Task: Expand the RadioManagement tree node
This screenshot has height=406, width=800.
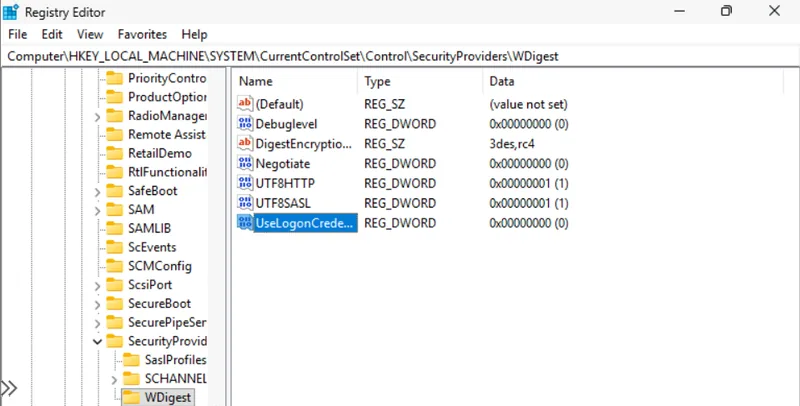Action: 97,117
